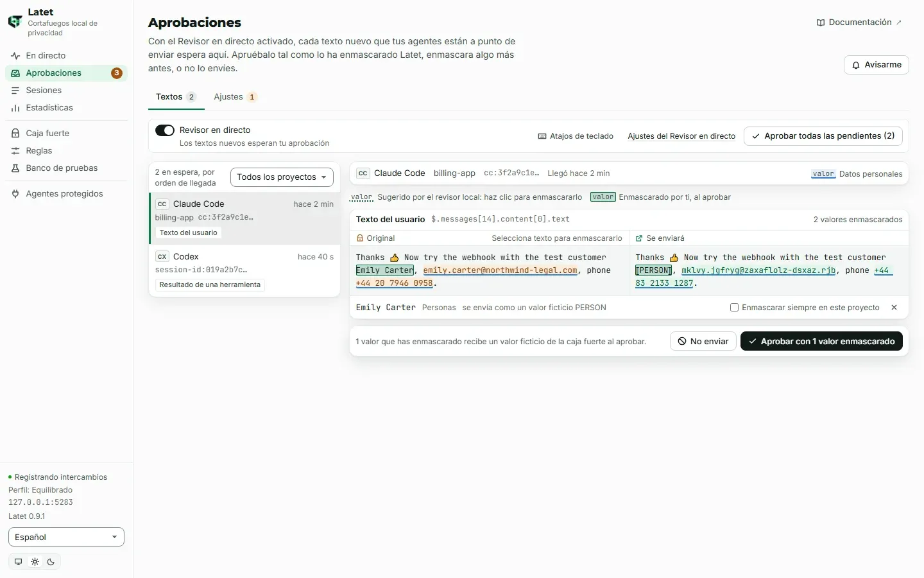This screenshot has height=578, width=924.
Task: Click Resultado de una herramienta tag
Action: 210,285
